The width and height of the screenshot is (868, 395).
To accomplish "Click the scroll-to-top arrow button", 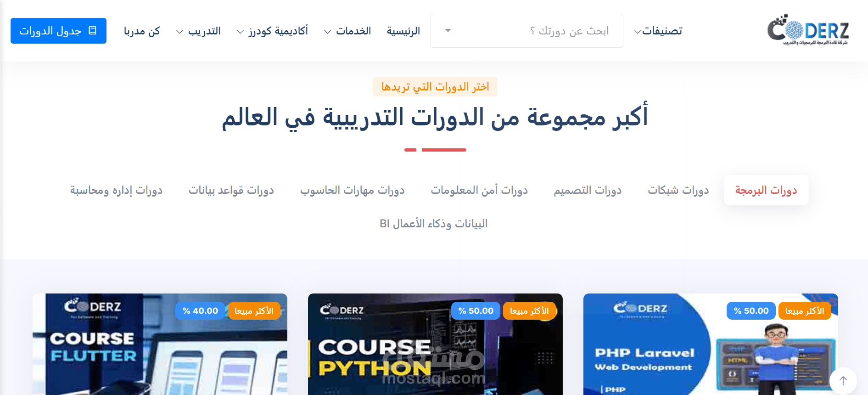I will [x=843, y=381].
